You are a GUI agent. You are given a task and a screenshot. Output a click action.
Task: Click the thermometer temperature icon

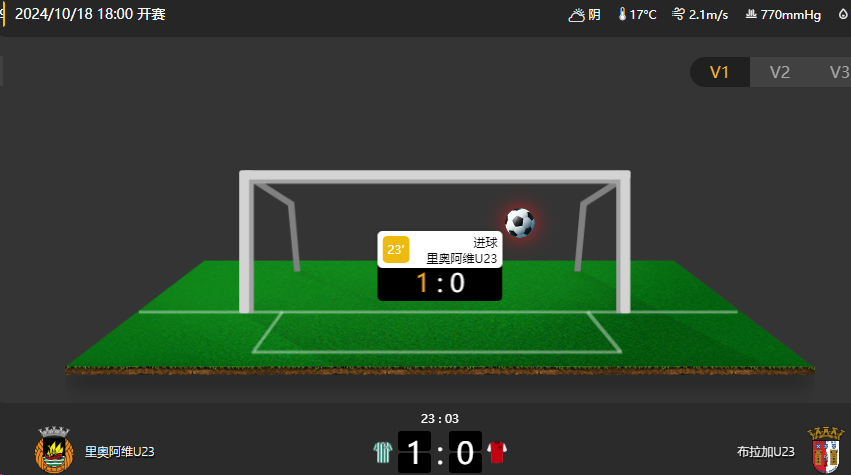coord(622,14)
